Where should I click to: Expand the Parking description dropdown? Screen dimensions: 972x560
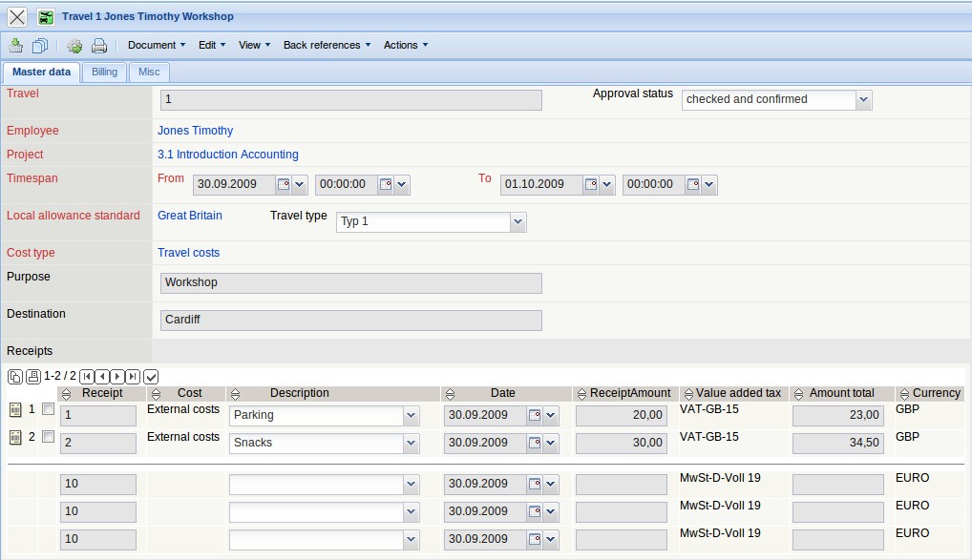[x=411, y=416]
